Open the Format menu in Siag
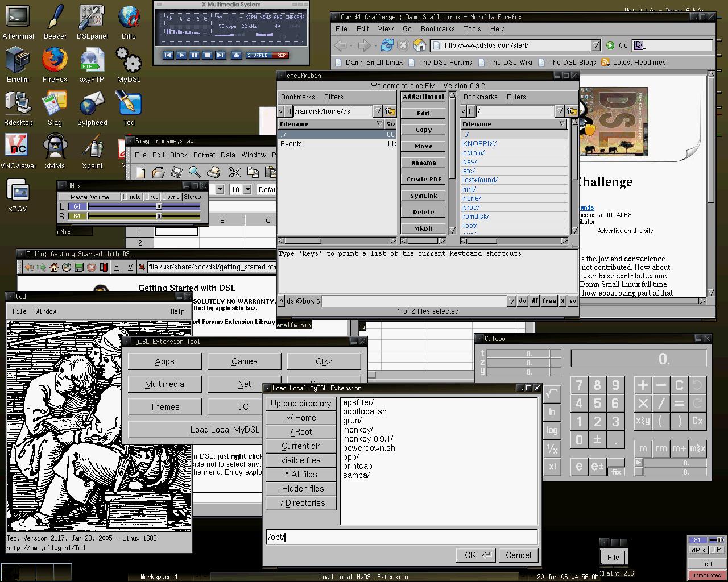This screenshot has width=728, height=582. click(204, 155)
